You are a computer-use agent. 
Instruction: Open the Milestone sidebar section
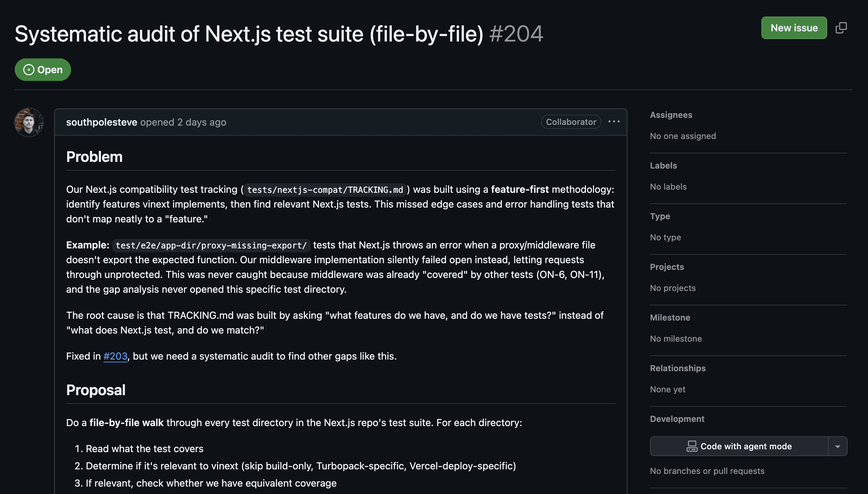pos(670,318)
